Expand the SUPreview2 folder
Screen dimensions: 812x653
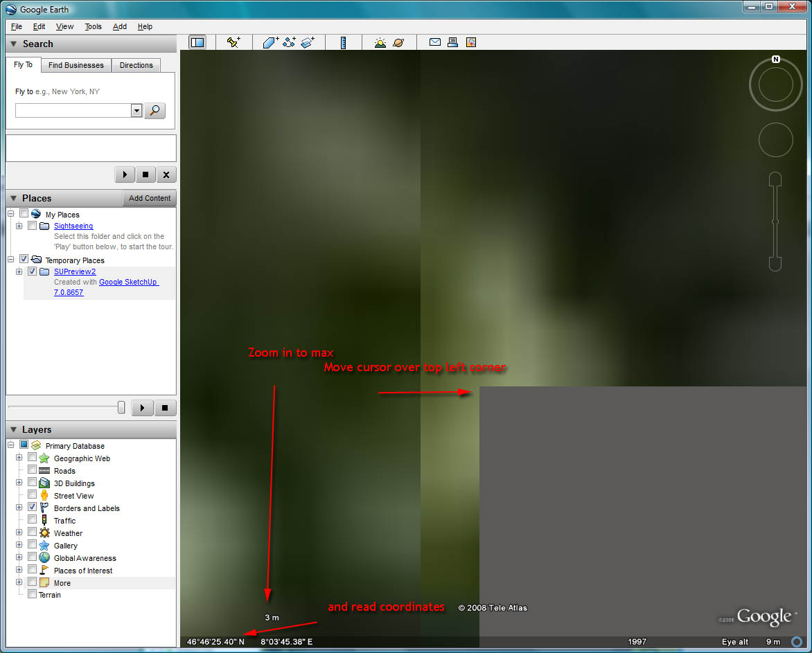tap(19, 271)
